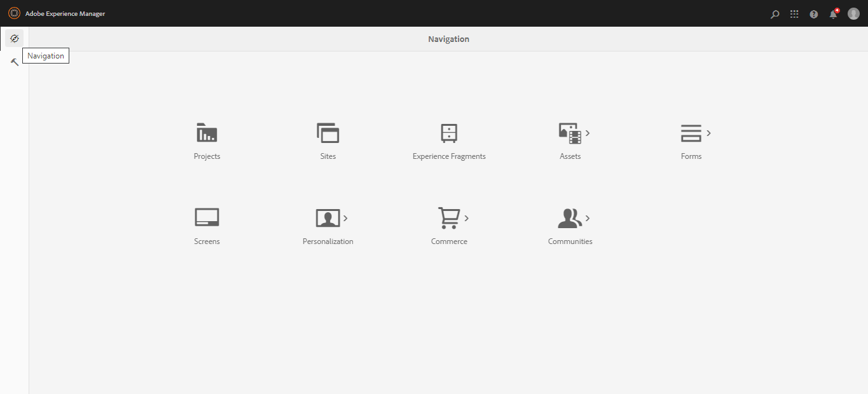Click the Personalization label
Viewport: 868px width, 394px height.
click(x=328, y=241)
